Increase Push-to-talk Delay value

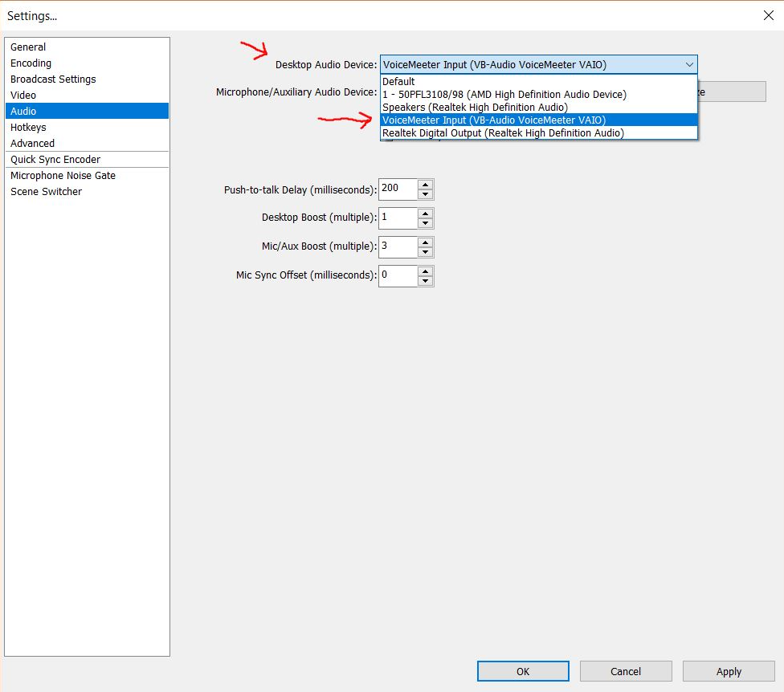point(425,185)
